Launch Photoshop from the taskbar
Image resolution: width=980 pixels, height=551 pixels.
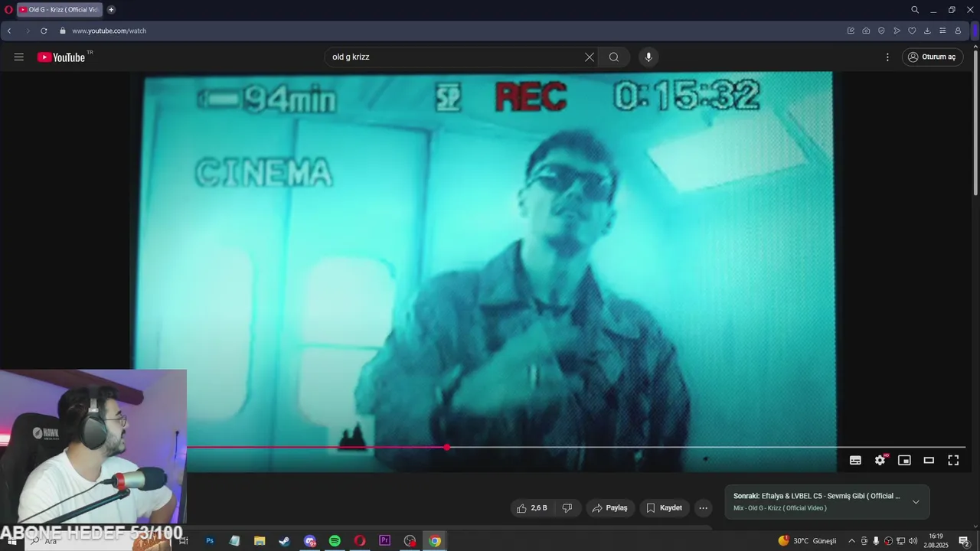(209, 541)
